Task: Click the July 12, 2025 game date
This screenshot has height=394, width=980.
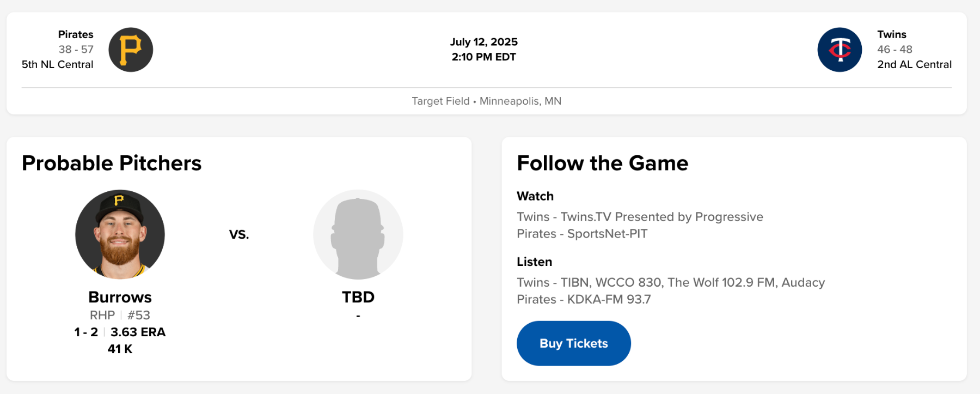Action: pyautogui.click(x=483, y=42)
